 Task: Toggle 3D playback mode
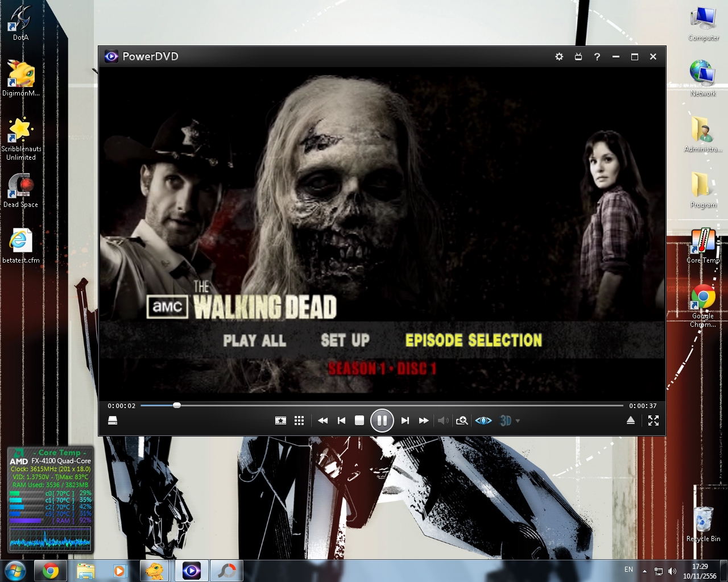click(506, 421)
